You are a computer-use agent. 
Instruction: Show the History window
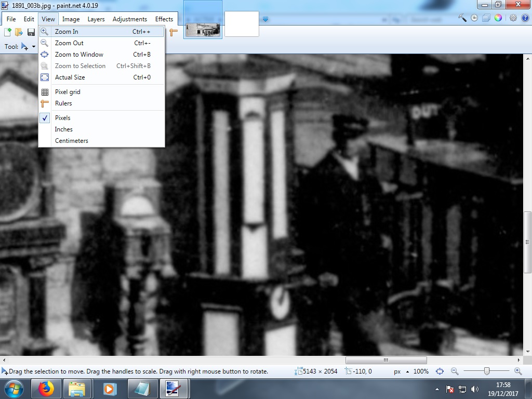click(x=474, y=17)
